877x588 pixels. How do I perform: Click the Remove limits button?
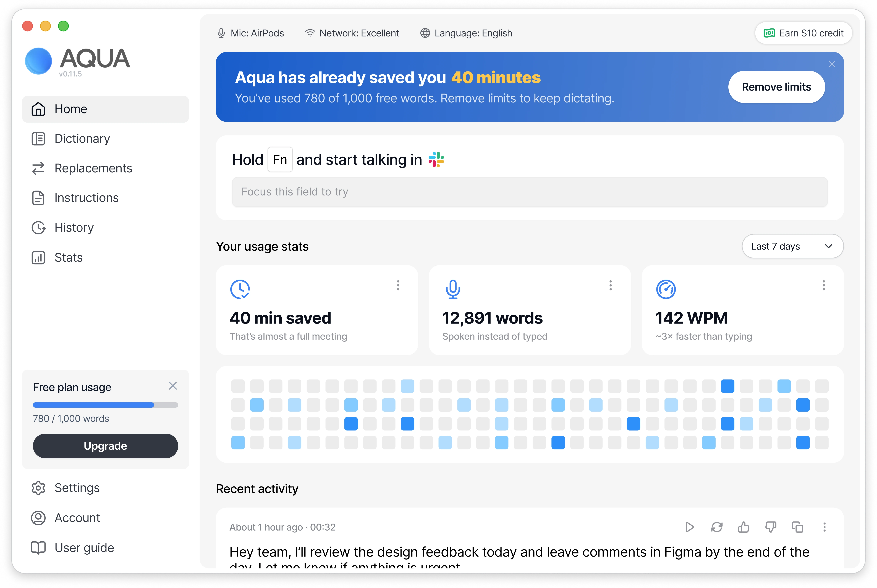[776, 87]
